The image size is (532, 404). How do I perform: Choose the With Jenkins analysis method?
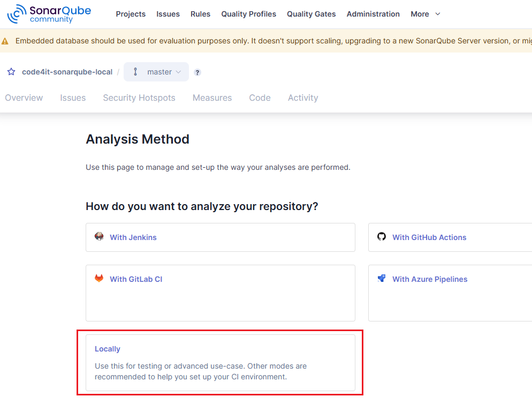[x=220, y=237]
